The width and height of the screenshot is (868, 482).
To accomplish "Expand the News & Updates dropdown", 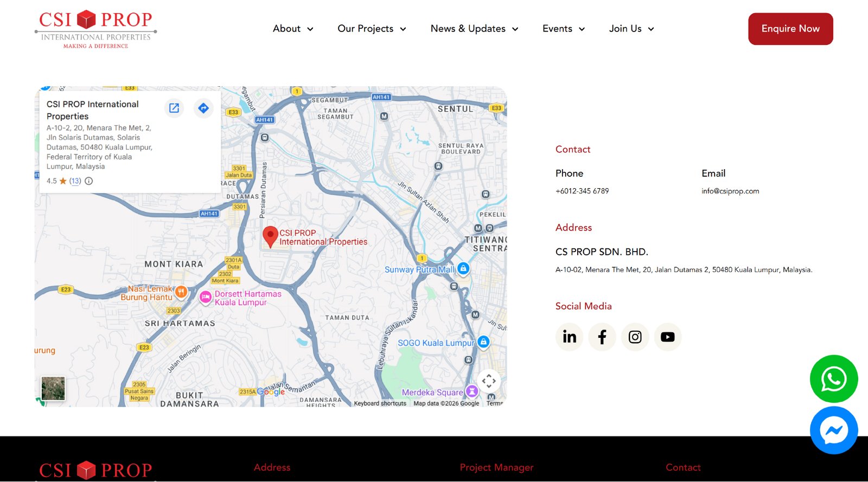I will coord(474,29).
